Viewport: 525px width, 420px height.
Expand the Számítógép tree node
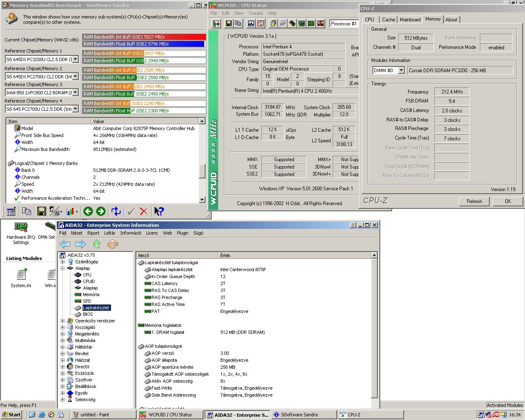coord(62,262)
